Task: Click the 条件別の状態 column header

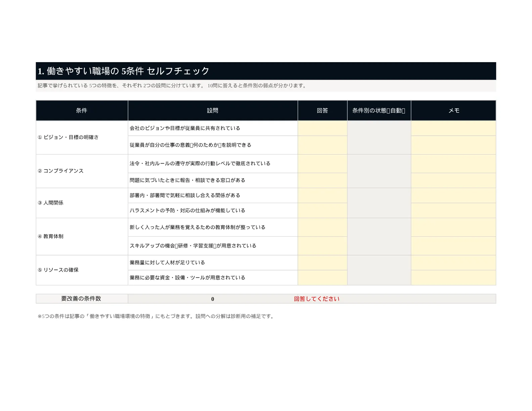Action: (x=379, y=110)
